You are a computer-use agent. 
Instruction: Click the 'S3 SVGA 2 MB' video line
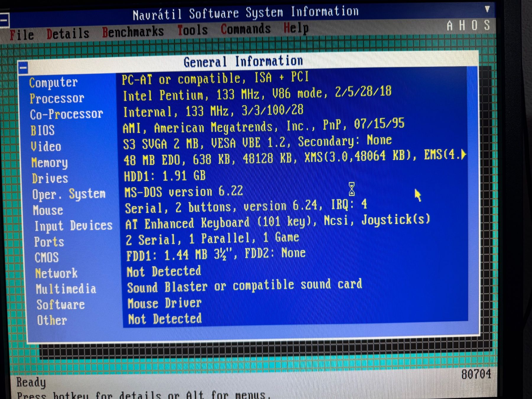[x=257, y=142]
